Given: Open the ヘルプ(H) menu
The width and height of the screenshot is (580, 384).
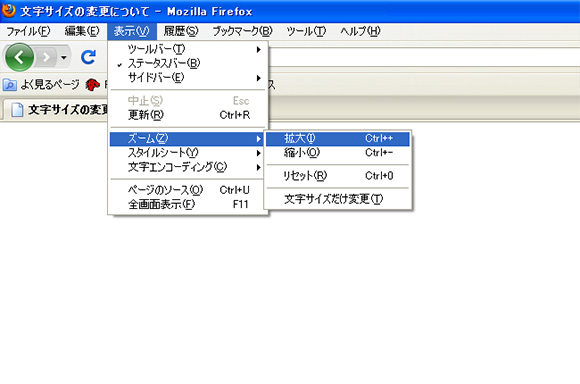Looking at the screenshot, I should click(360, 31).
